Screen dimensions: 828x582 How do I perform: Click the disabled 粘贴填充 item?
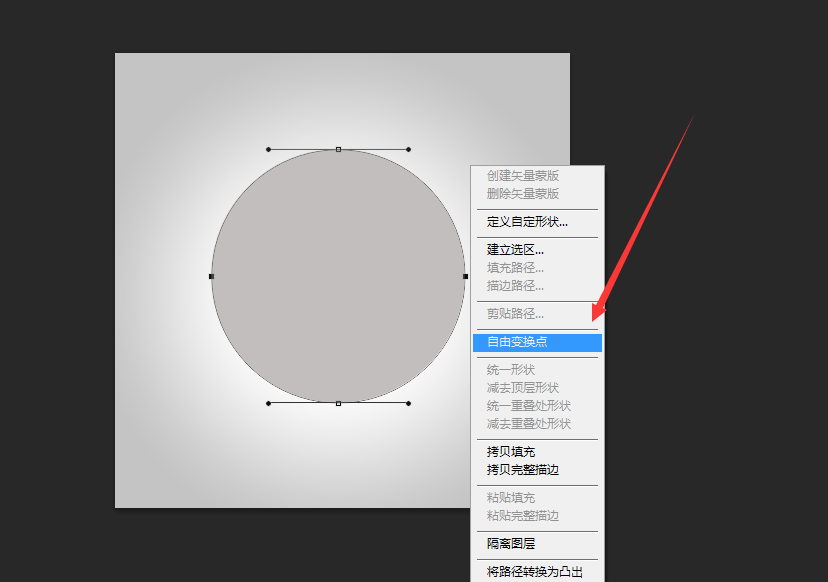506,497
